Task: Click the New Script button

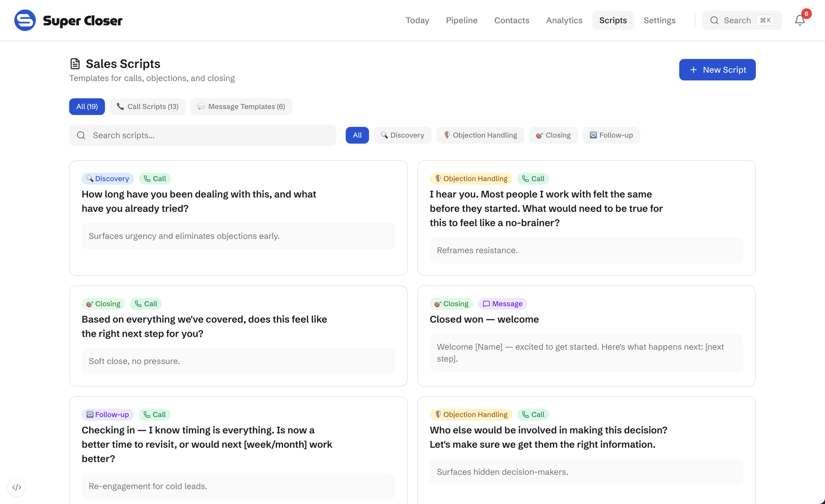Action: [717, 70]
